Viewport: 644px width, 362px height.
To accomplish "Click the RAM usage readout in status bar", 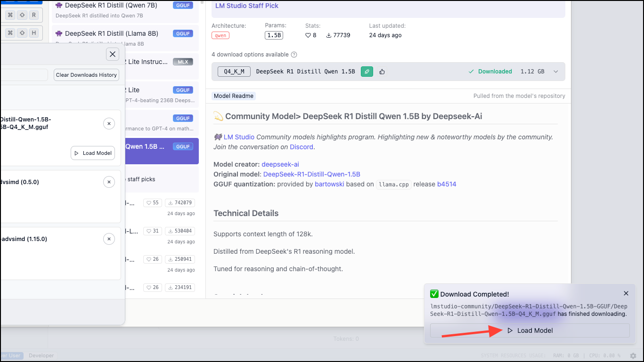I will click(x=565, y=356).
